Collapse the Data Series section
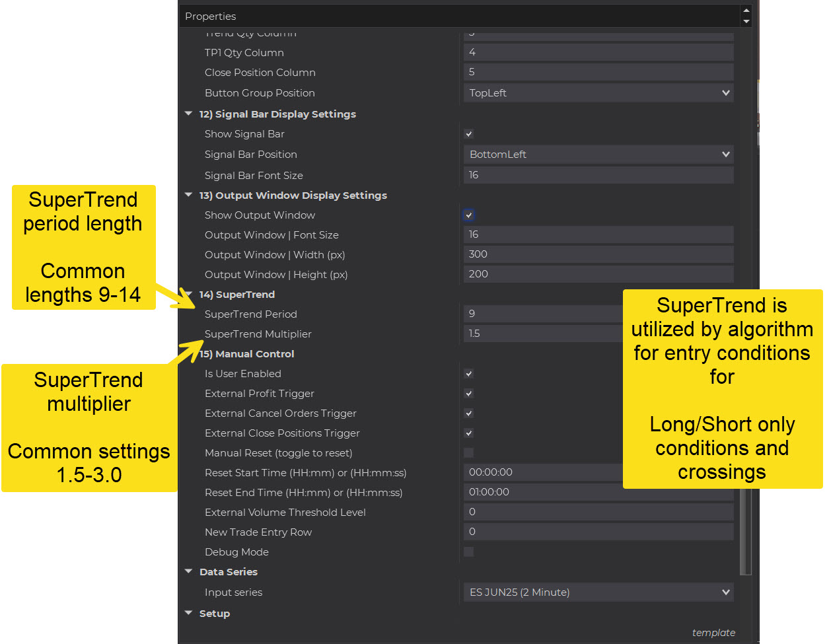Viewport: 831px width, 644px height. [189, 572]
